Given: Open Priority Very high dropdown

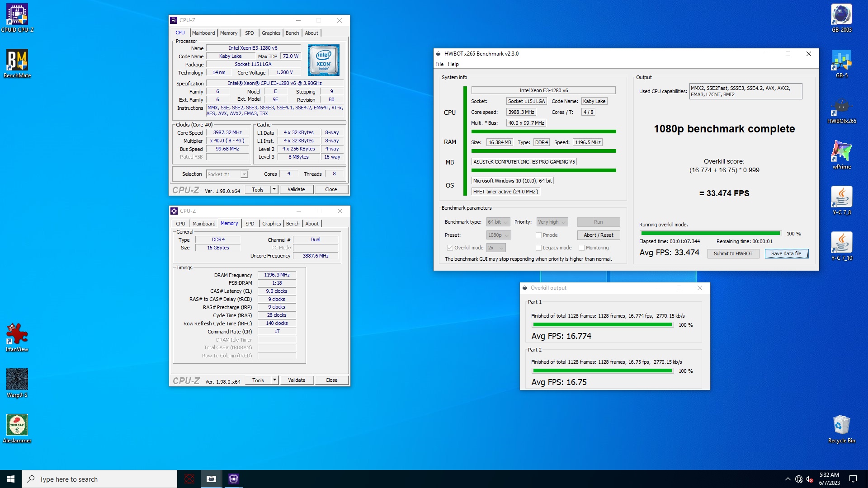Looking at the screenshot, I should point(552,222).
